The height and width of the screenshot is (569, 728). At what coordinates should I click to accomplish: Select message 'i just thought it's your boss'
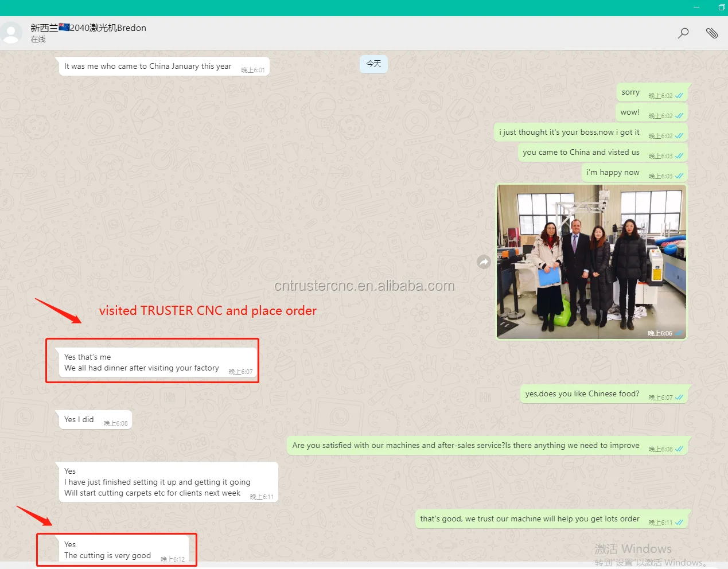pos(591,132)
